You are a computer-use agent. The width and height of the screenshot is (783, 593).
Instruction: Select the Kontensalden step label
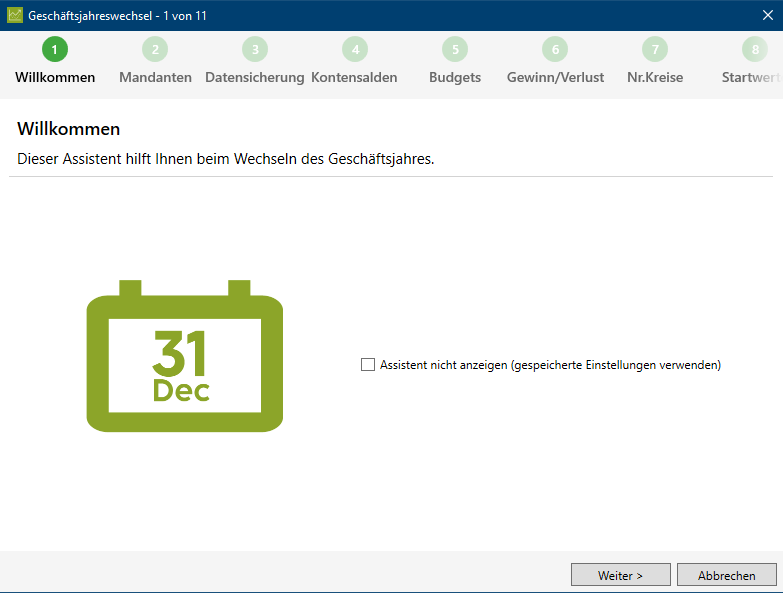coord(354,77)
